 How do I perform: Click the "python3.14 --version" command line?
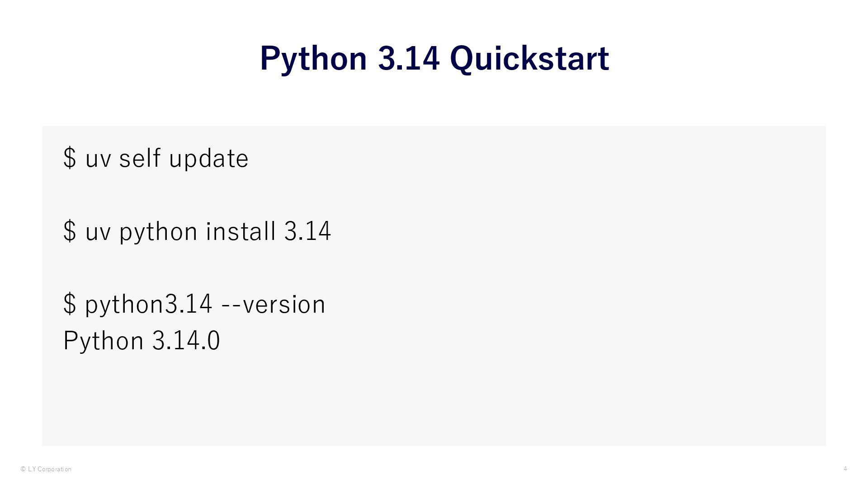click(194, 304)
